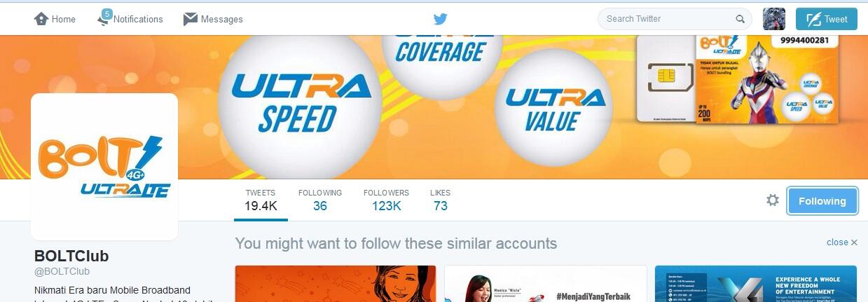Open the profile avatar menu
Viewport: 868px width, 302px height.
(773, 19)
